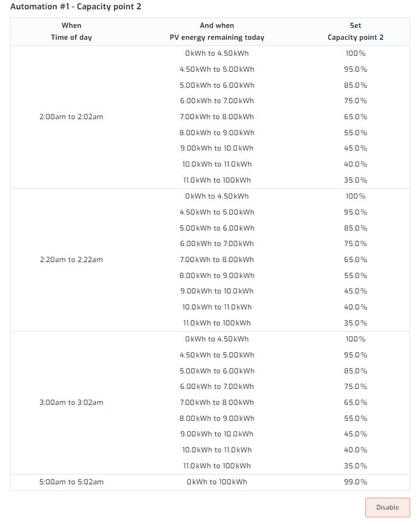Viewport: 420px width, 525px height.
Task: Click 4.50 kWh to 5.00 kWh in 2:00am block
Action: (217, 69)
